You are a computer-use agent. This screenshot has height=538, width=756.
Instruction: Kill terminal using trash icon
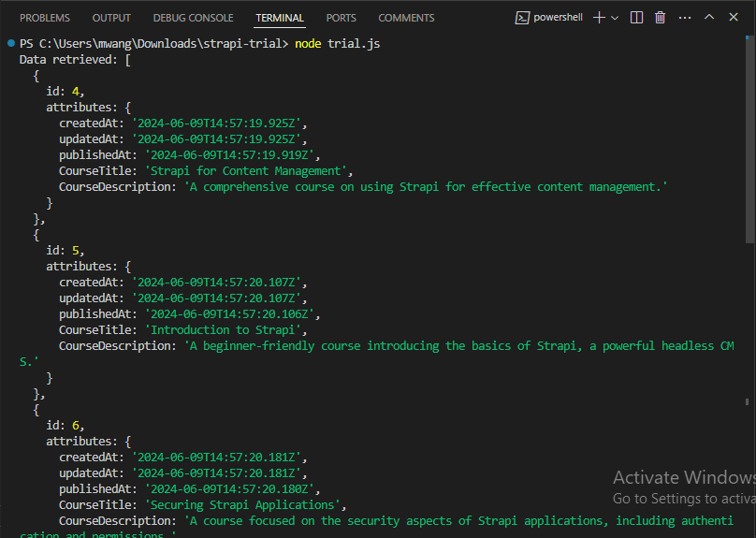tap(660, 18)
